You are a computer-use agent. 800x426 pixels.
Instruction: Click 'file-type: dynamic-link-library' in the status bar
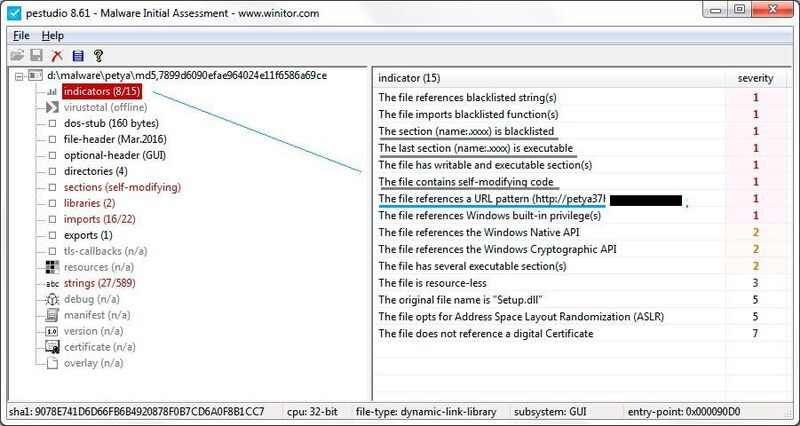coord(426,411)
